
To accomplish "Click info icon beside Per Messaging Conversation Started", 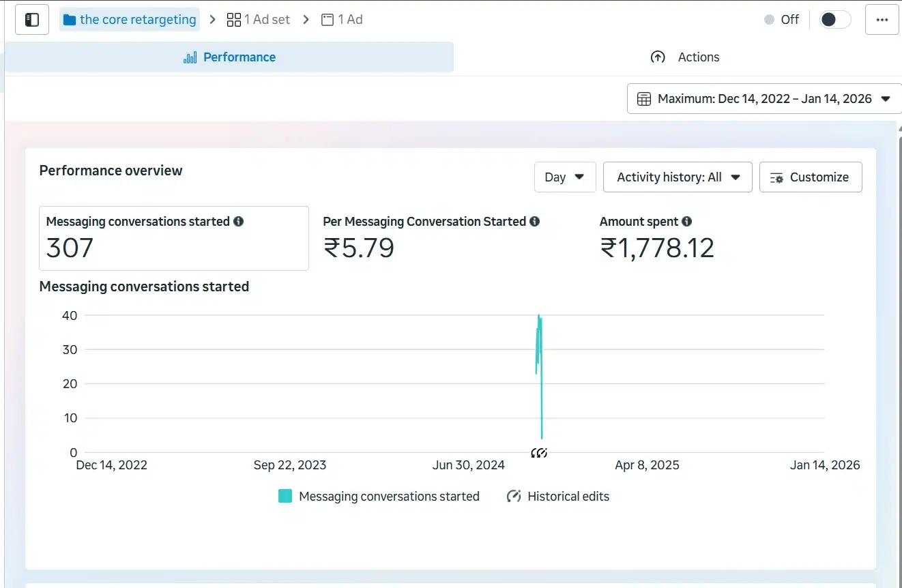I will coord(535,222).
